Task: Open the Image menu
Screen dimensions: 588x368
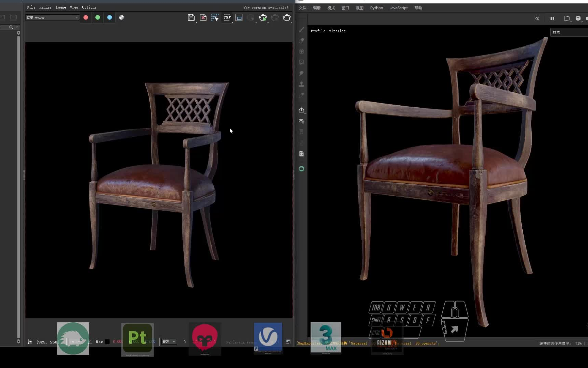Action: pos(61,7)
